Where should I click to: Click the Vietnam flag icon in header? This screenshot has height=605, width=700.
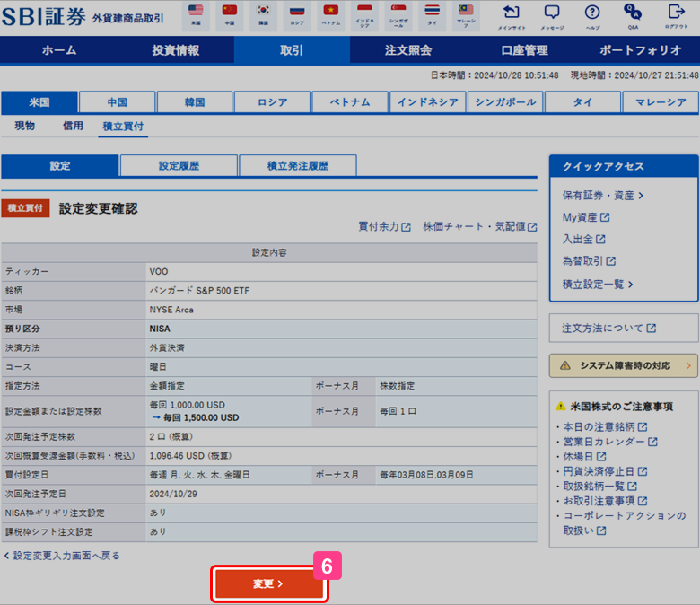pyautogui.click(x=334, y=15)
